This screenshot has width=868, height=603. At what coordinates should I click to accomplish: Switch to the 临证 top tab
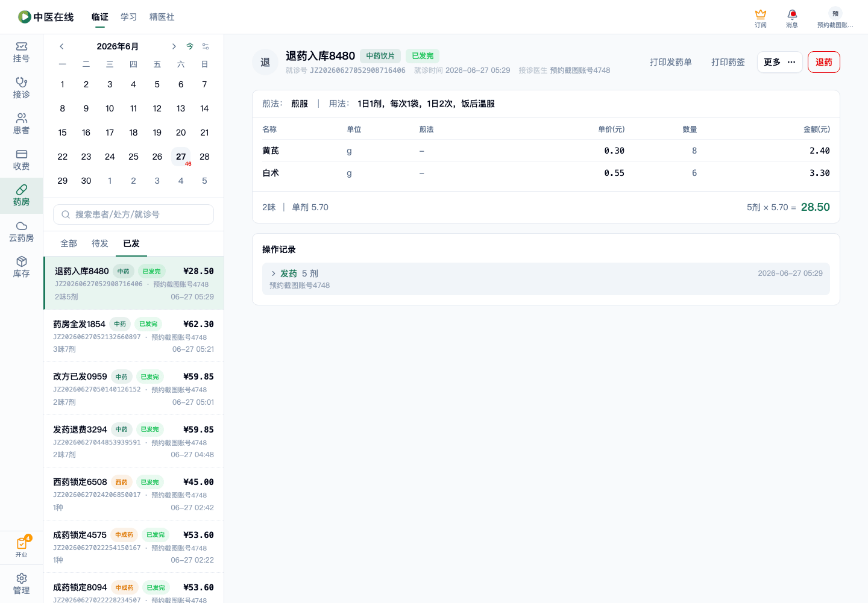pos(100,17)
